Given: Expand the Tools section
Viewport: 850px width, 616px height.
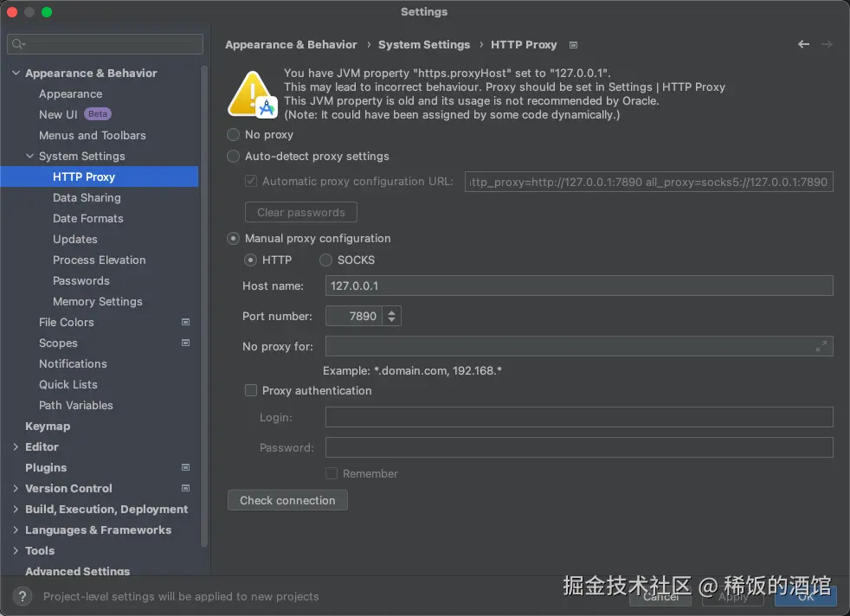Looking at the screenshot, I should 16,550.
